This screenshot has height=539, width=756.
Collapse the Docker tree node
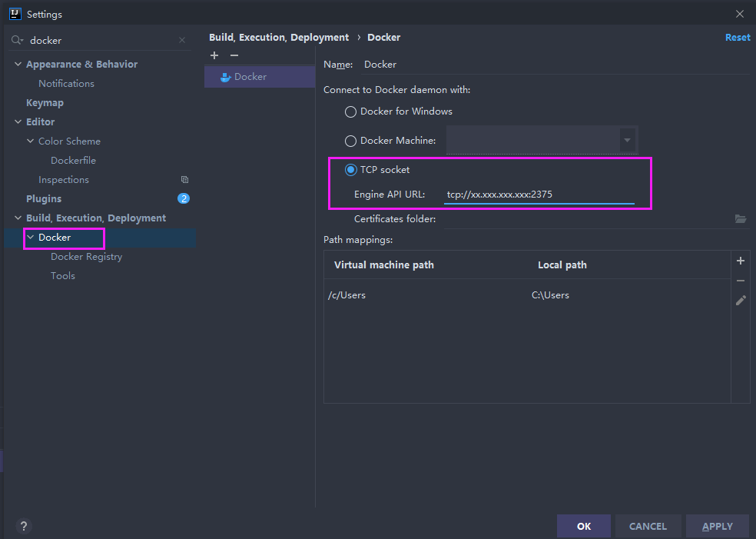pos(31,238)
